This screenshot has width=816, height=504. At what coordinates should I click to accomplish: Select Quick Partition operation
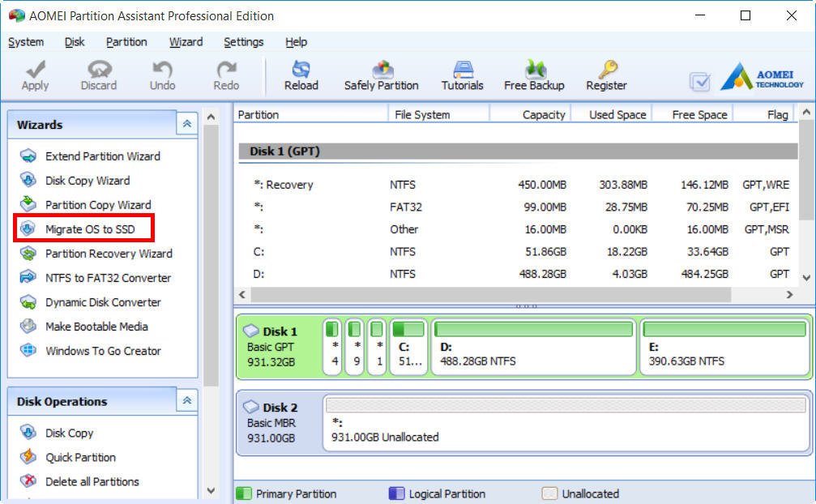pos(67,457)
